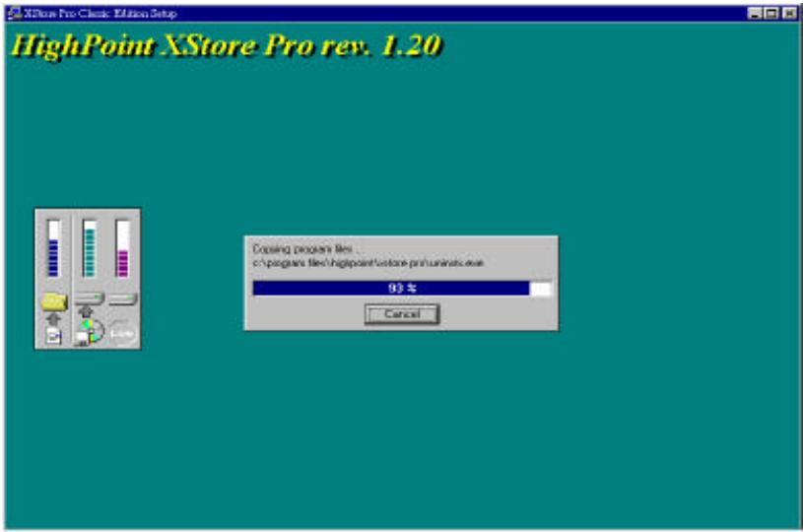
Task: Click the CD and computer setup icon
Action: click(x=89, y=332)
